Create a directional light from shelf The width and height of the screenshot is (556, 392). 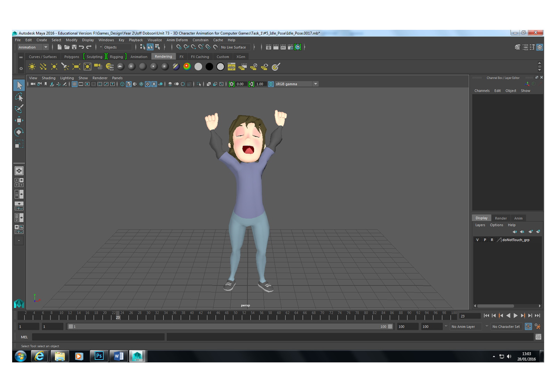[43, 67]
